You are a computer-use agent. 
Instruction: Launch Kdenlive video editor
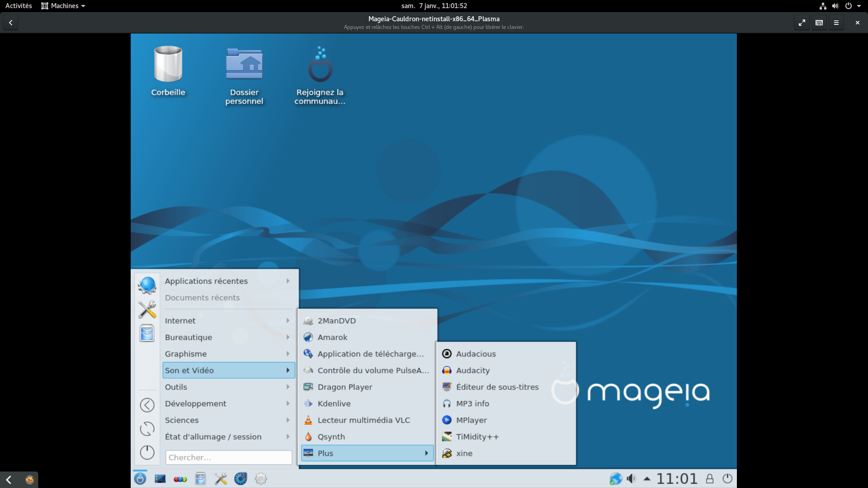coord(367,404)
